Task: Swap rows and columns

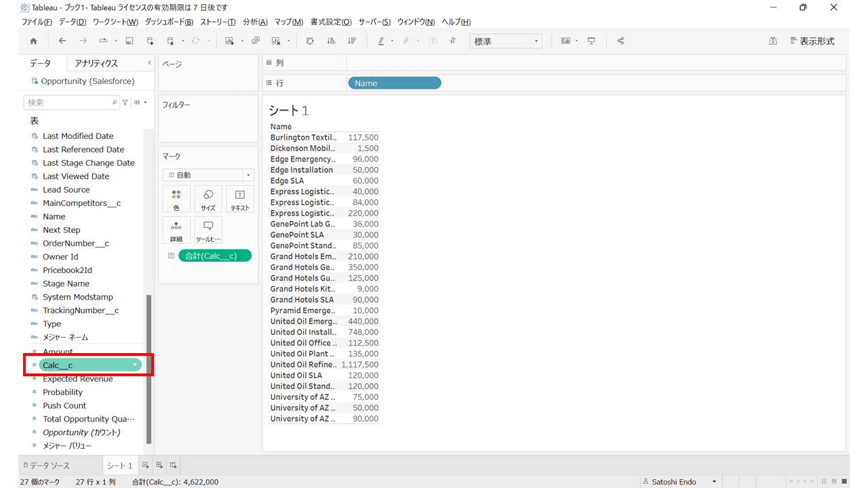Action: tap(310, 41)
